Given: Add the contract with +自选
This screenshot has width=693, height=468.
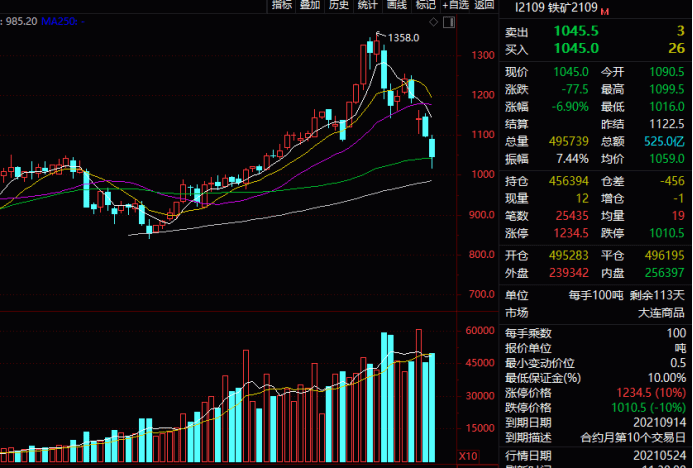Looking at the screenshot, I should pyautogui.click(x=455, y=5).
